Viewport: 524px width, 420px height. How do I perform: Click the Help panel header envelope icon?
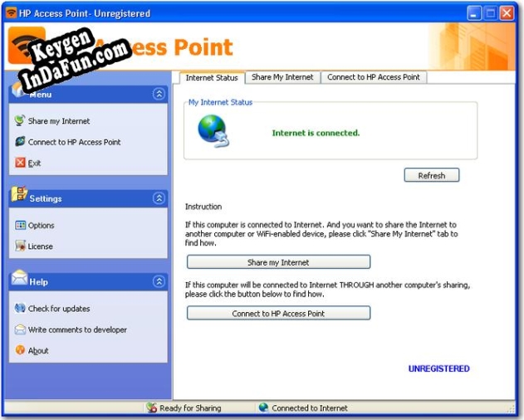[19, 277]
